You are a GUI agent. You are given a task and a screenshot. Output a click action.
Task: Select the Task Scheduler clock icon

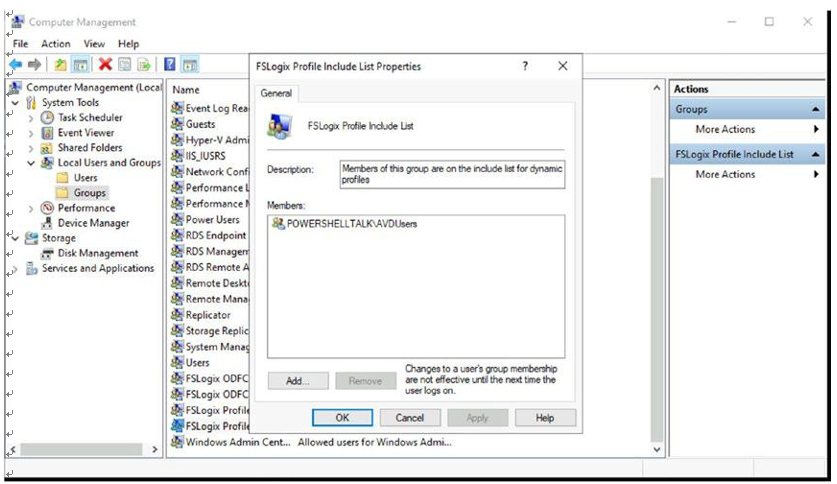coord(48,117)
